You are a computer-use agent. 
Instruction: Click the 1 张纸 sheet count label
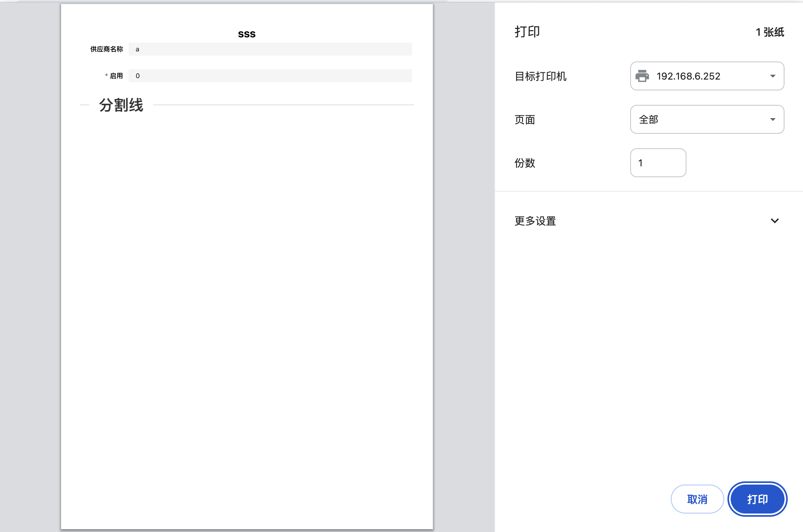coord(770,32)
